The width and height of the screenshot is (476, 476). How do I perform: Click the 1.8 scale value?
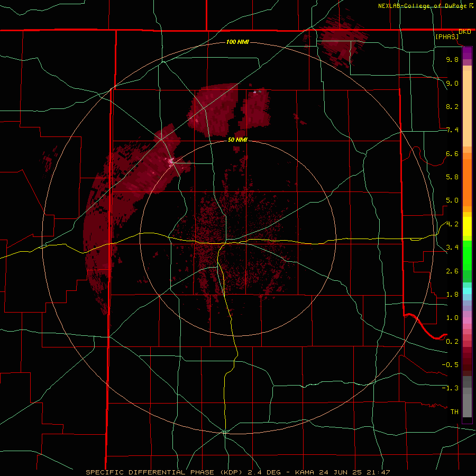click(452, 295)
